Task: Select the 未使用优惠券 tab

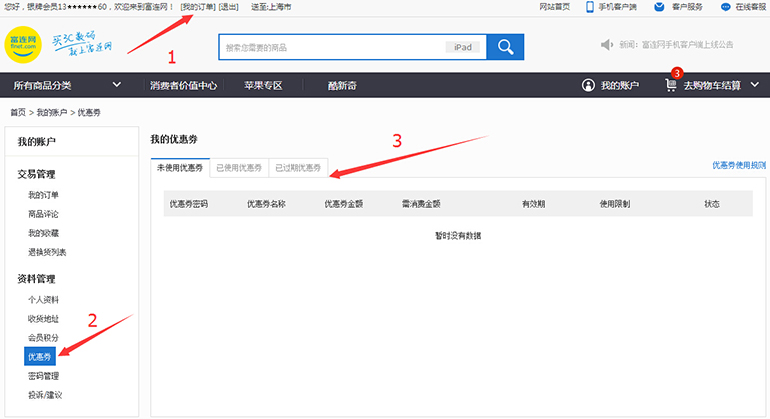Action: 180,168
